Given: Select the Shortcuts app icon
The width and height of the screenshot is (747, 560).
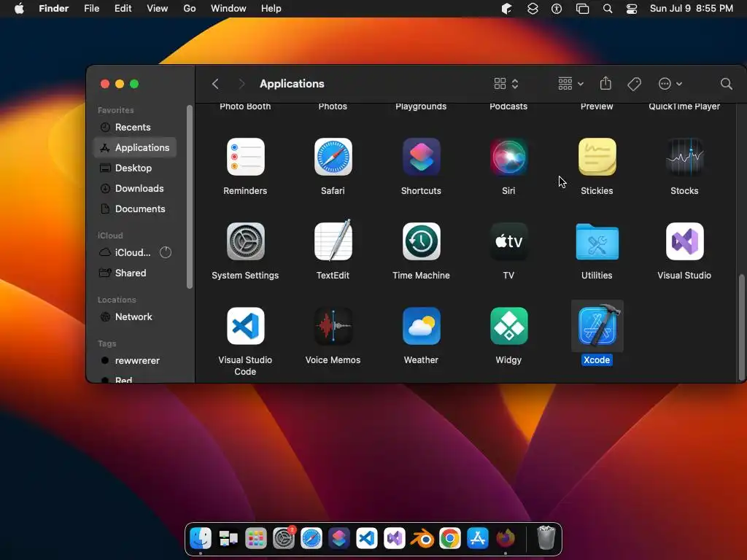Looking at the screenshot, I should coord(421,157).
